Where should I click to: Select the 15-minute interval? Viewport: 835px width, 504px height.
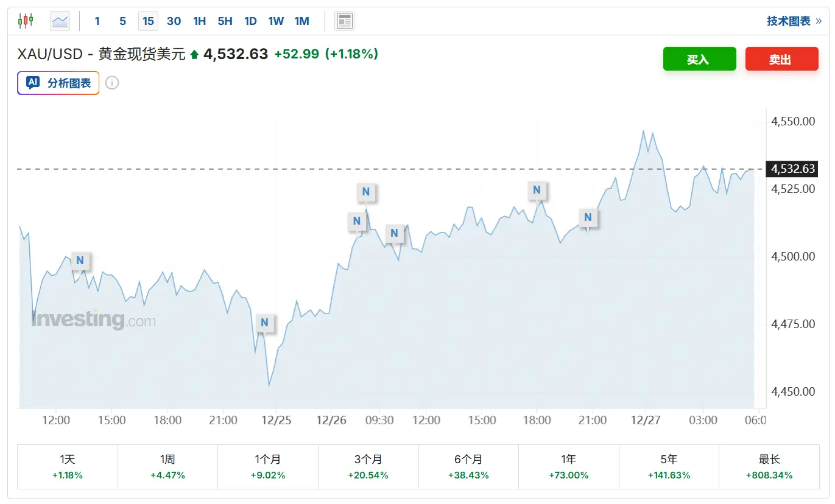[148, 21]
